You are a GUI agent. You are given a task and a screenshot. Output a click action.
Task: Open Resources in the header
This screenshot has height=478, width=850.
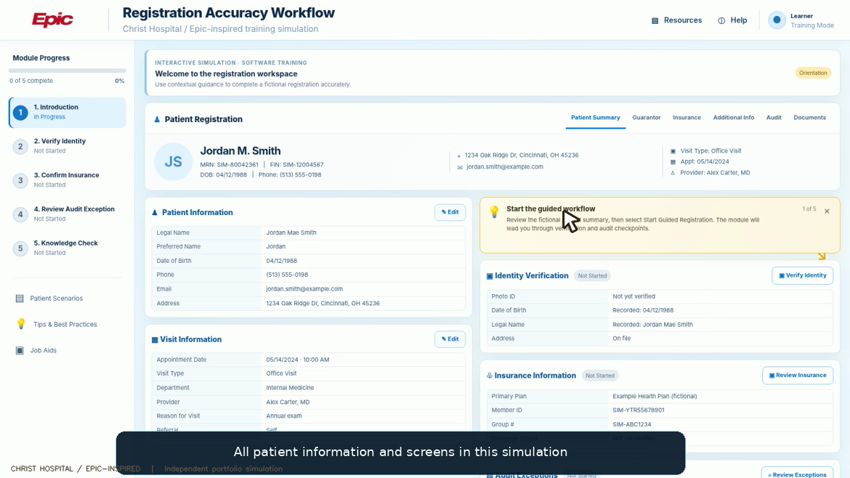coord(677,20)
